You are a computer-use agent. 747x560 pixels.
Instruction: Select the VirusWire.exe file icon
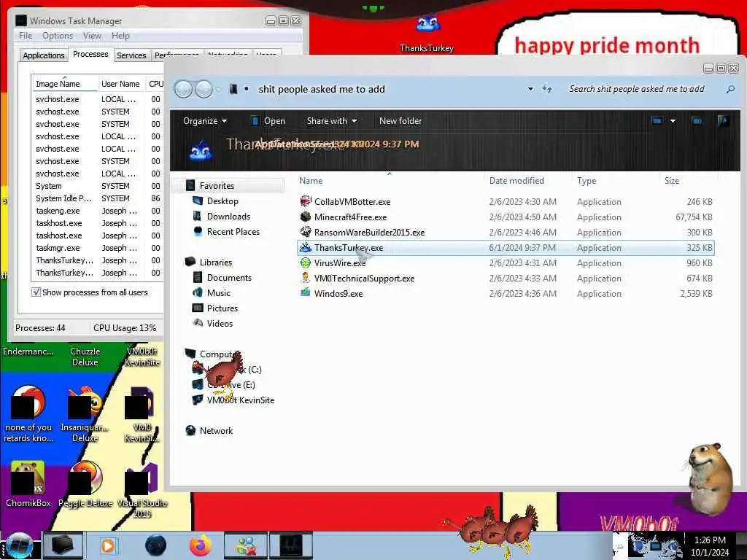(x=306, y=262)
